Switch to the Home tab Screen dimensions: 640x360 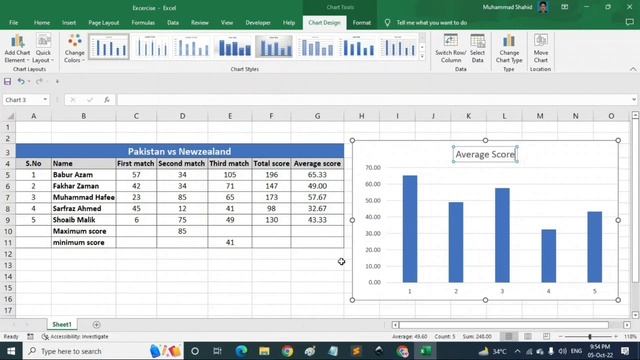point(42,23)
